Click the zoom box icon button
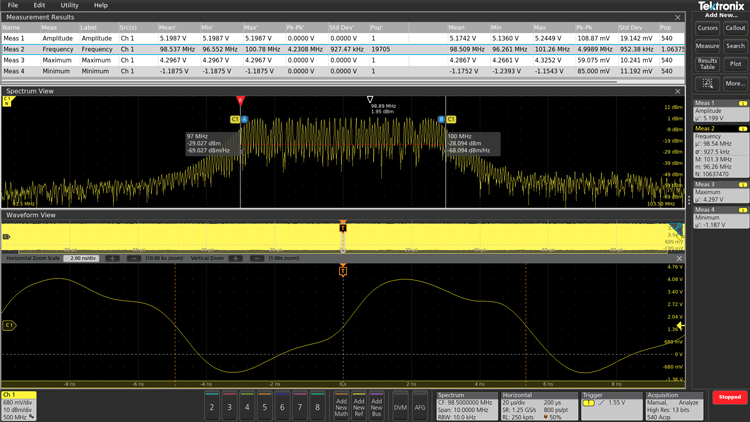Image resolution: width=750 pixels, height=422 pixels. coord(707,84)
